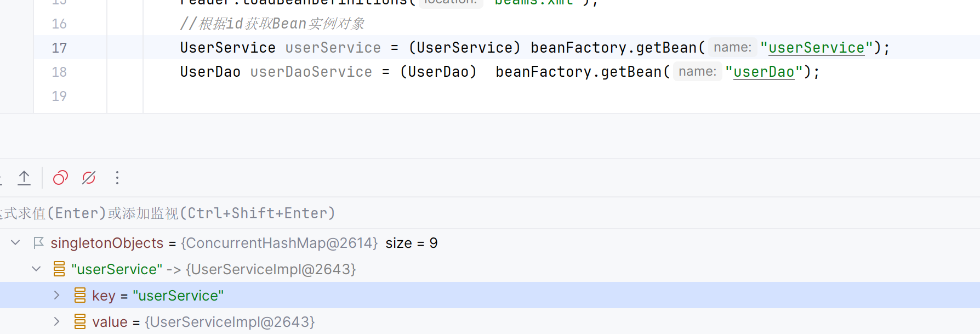Collapse the singletonObjects tree node

pyautogui.click(x=15, y=243)
